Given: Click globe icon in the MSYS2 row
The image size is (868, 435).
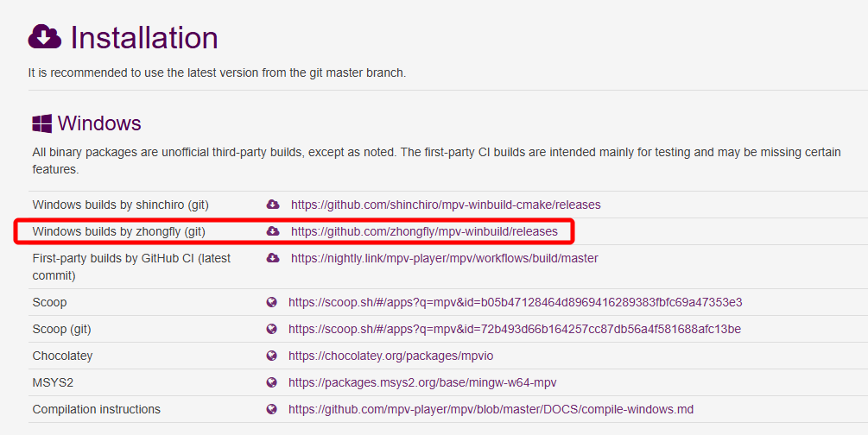Looking at the screenshot, I should click(x=272, y=382).
